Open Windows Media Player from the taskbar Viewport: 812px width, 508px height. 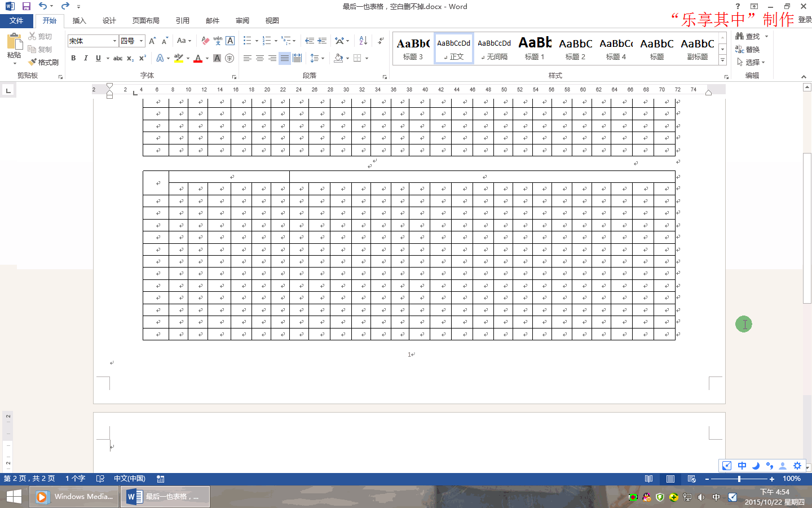pyautogui.click(x=74, y=497)
